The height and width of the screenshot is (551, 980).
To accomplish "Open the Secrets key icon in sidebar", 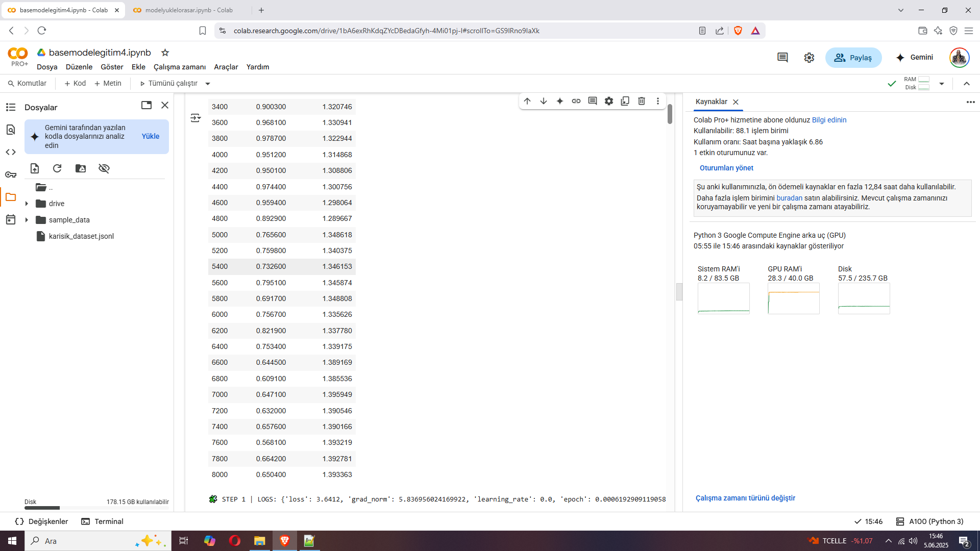I will pyautogui.click(x=11, y=174).
